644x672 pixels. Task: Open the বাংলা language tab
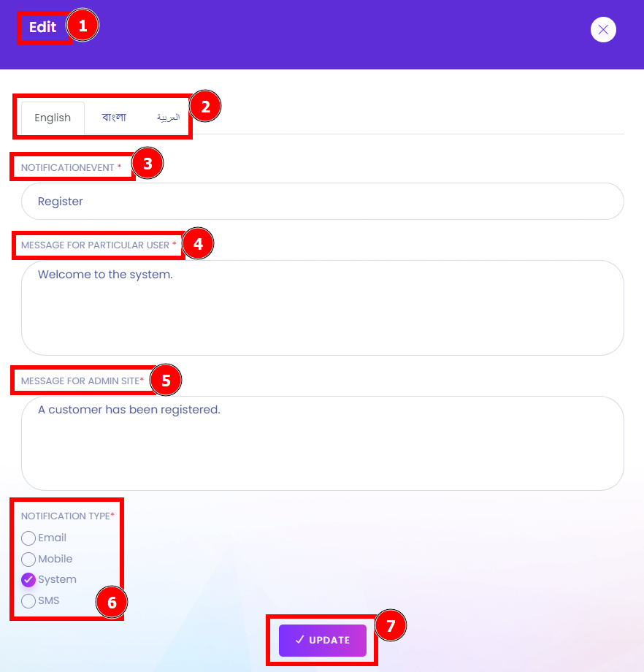(x=114, y=118)
